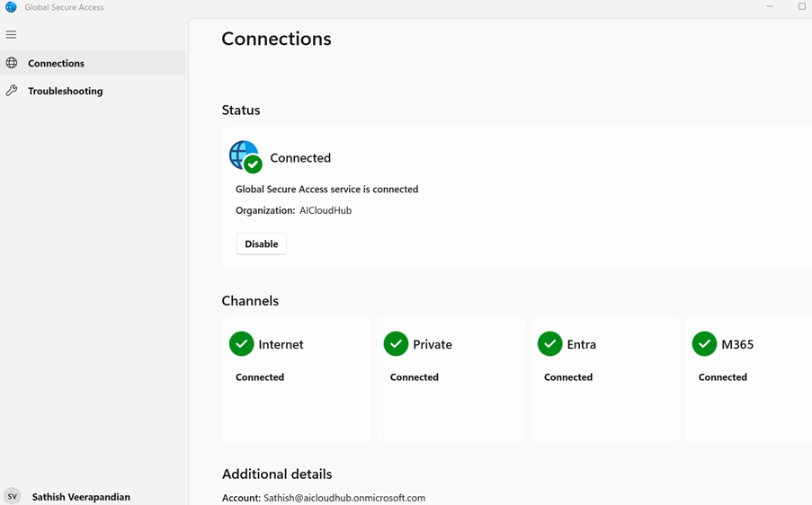Viewport: 812px width, 505px height.
Task: Click the globe icon beside Connections
Action: [12, 63]
